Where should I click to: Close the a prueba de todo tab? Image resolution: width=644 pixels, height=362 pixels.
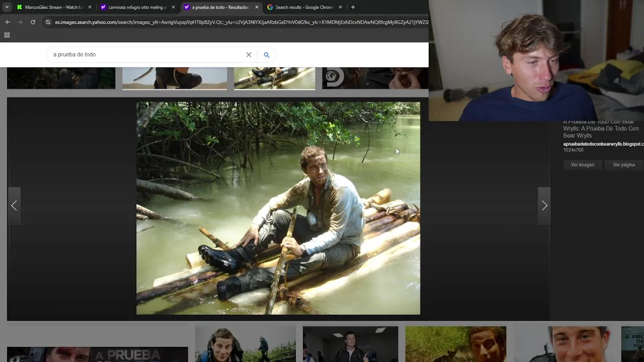point(257,7)
